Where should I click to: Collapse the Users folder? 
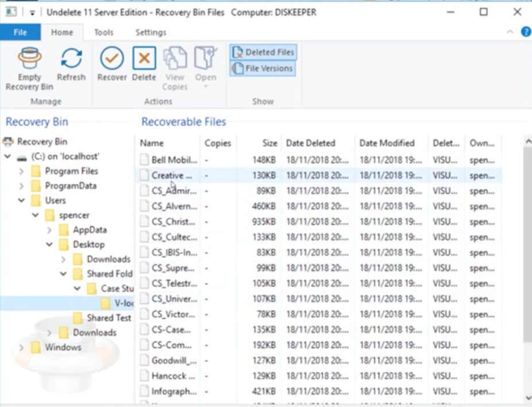pos(21,200)
